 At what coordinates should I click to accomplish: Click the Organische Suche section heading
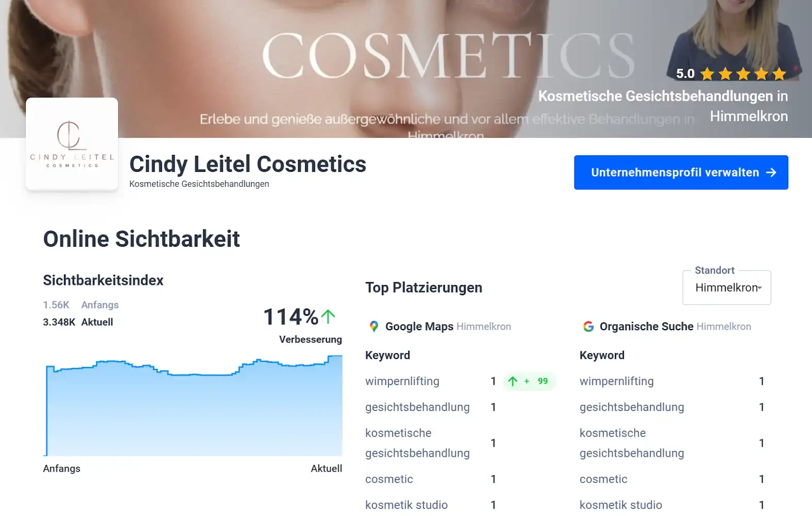click(647, 327)
